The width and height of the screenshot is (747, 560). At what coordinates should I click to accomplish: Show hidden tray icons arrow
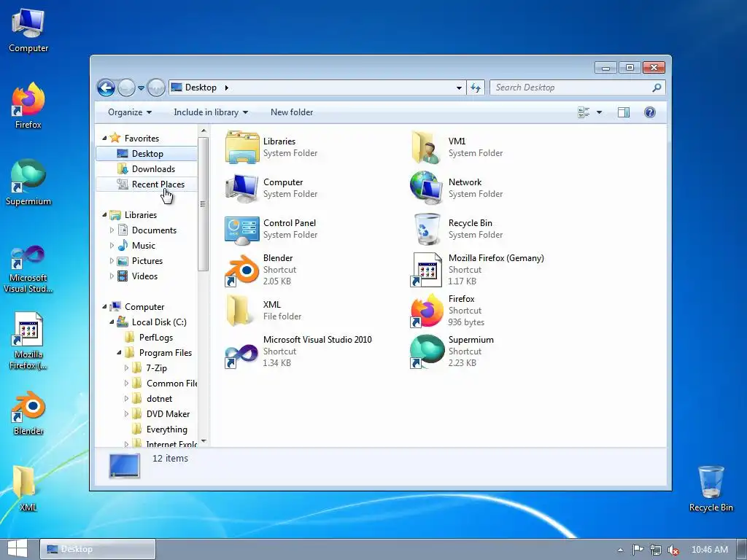coord(620,550)
